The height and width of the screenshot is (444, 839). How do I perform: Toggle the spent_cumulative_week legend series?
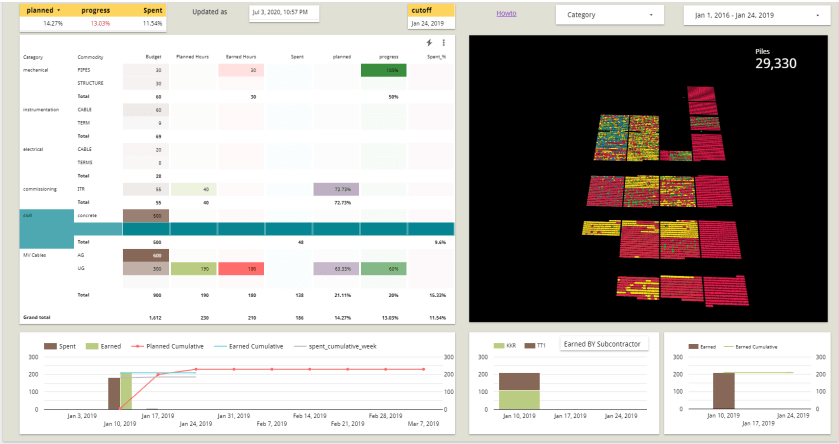coord(335,346)
